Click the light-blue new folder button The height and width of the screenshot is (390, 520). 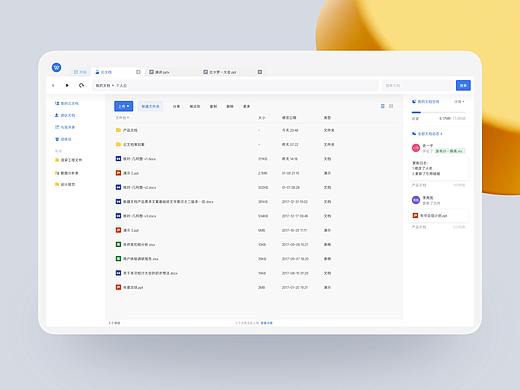pos(150,106)
